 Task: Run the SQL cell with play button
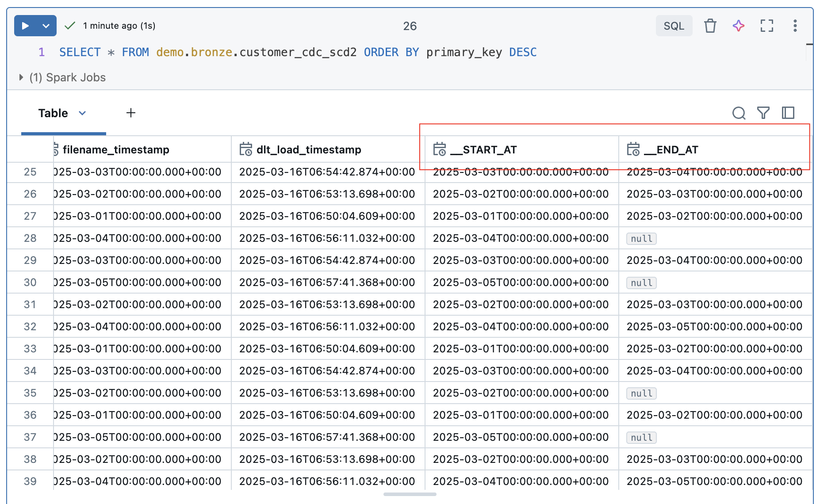(x=26, y=26)
